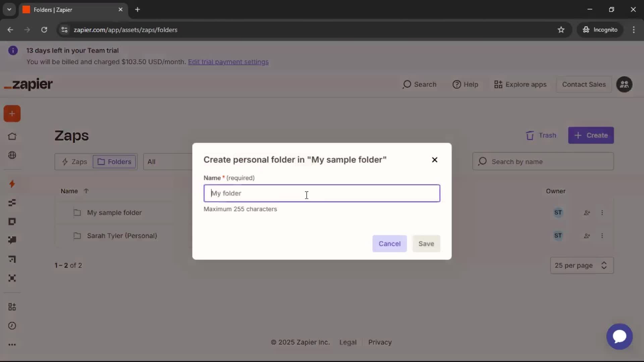Open the More ellipsis sidebar menu

[12, 345]
